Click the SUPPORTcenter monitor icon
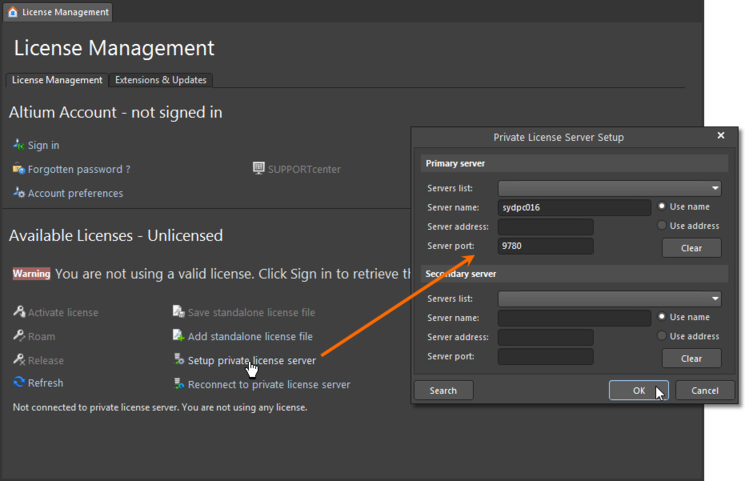 [259, 169]
